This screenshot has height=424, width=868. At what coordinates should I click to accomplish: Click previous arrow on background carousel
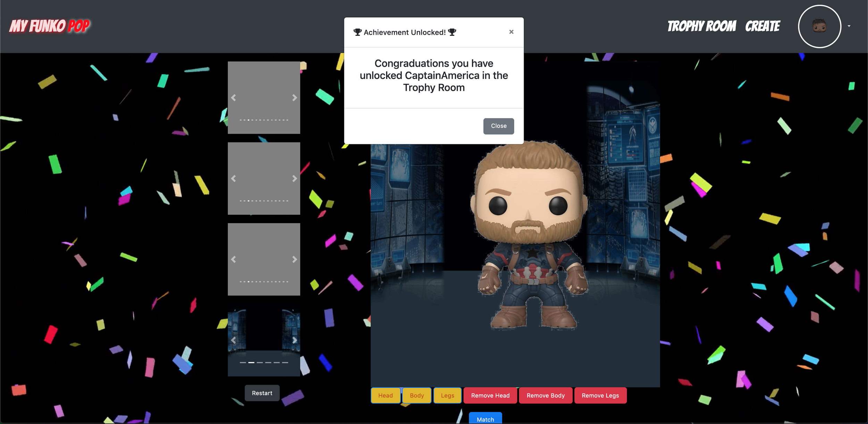(234, 340)
